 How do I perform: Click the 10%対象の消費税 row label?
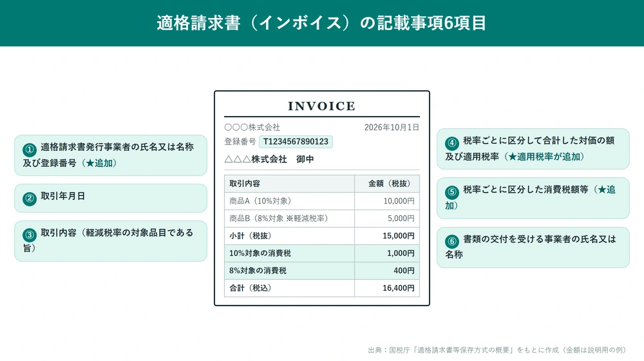pyautogui.click(x=260, y=253)
